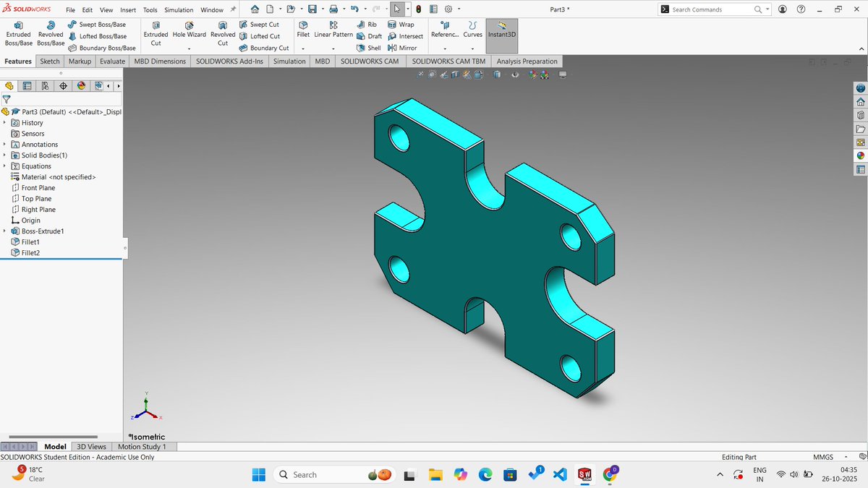Switch to the Sketch tab
868x488 pixels.
[x=50, y=61]
